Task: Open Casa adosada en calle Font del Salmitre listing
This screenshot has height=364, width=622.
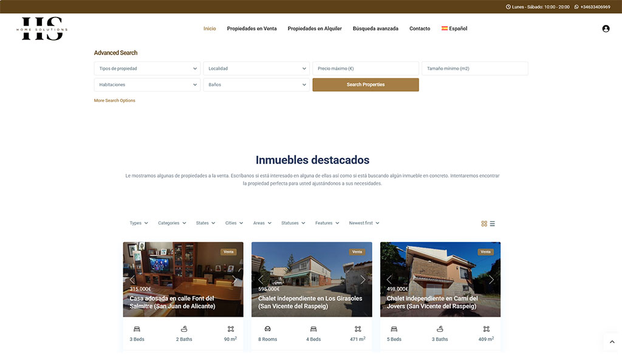Action: (173, 302)
